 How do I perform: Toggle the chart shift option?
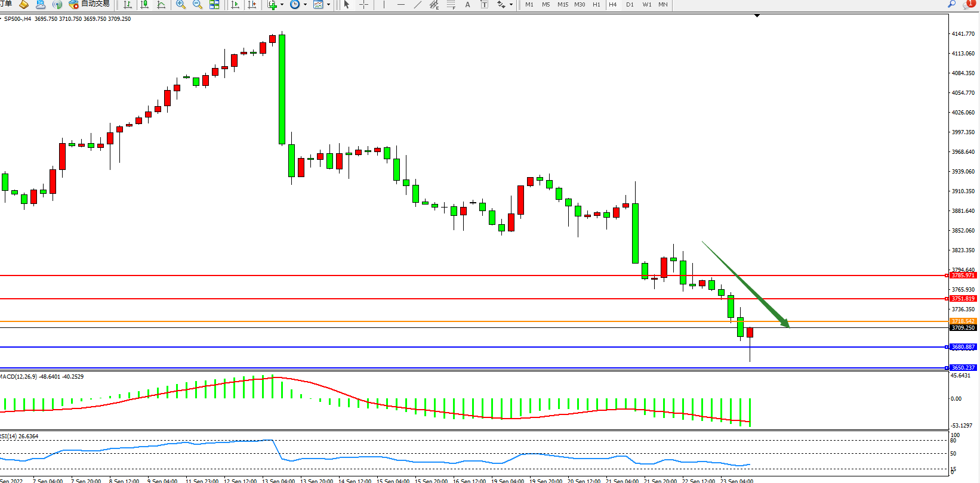(x=252, y=4)
